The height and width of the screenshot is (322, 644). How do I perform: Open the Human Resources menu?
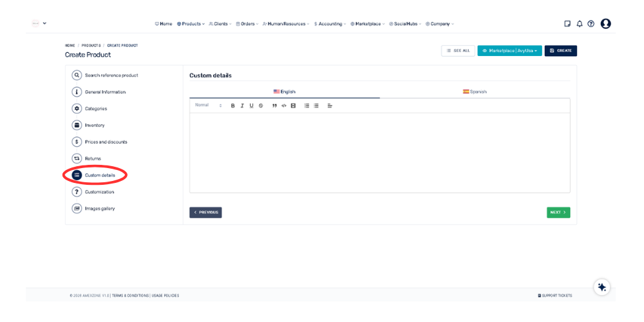tap(285, 24)
